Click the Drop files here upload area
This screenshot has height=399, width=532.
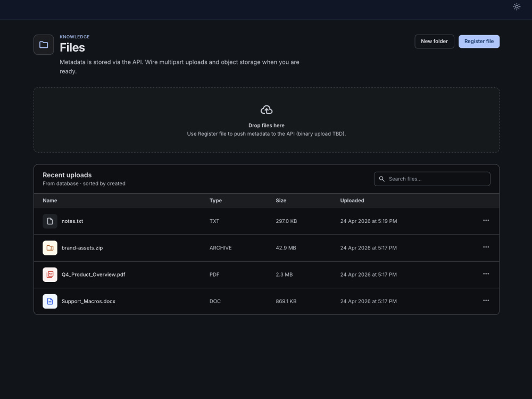click(x=267, y=120)
